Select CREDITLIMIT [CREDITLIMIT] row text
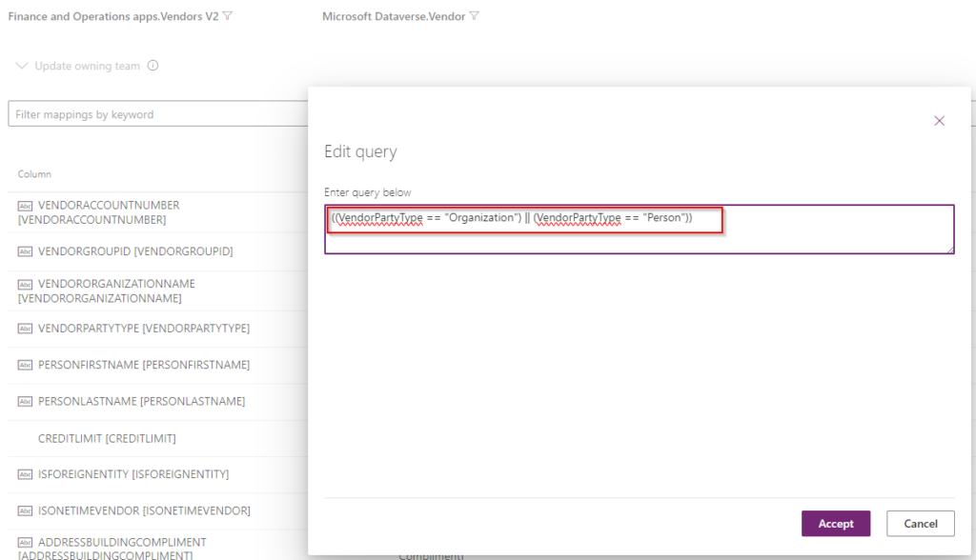This screenshot has height=560, width=976. click(107, 439)
